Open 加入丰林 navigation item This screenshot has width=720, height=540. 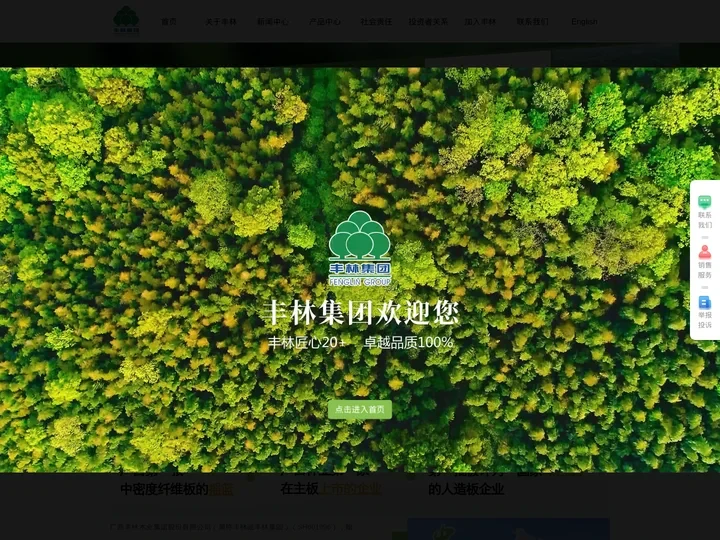(x=480, y=22)
